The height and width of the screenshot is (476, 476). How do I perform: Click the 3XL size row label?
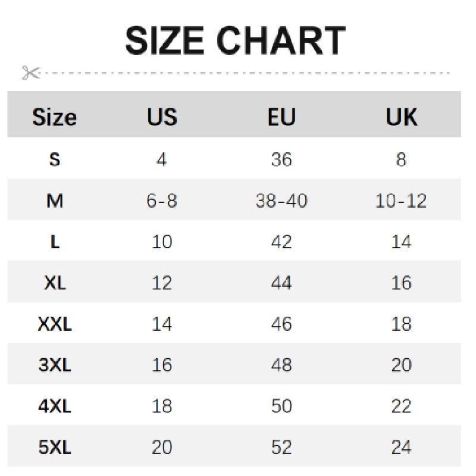55,365
